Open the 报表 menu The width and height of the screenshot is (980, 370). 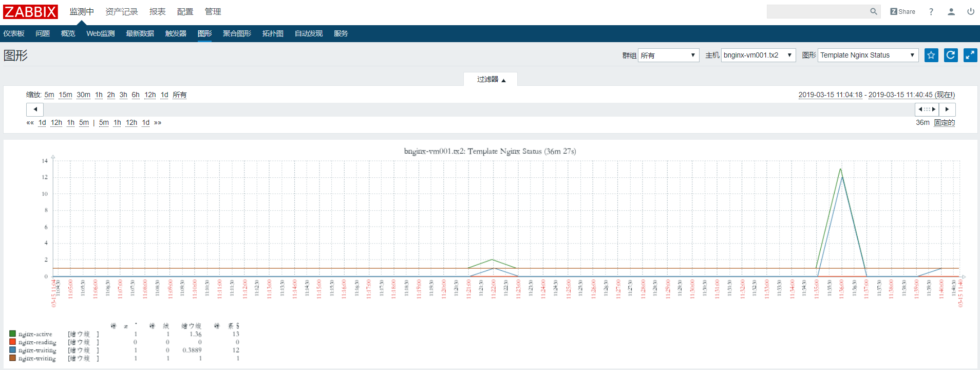tap(158, 11)
